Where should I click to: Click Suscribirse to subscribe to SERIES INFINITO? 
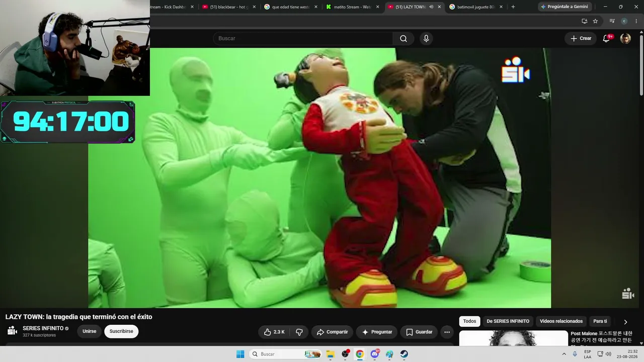click(x=121, y=331)
